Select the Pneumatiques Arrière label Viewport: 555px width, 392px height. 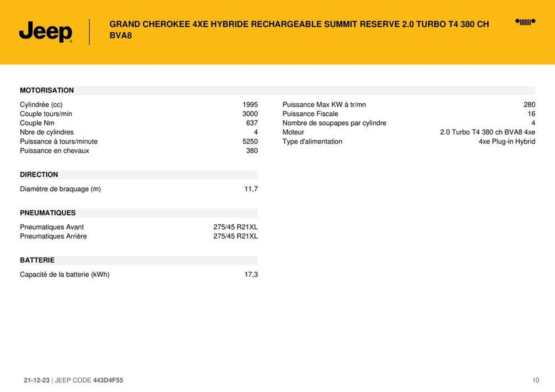pos(53,236)
